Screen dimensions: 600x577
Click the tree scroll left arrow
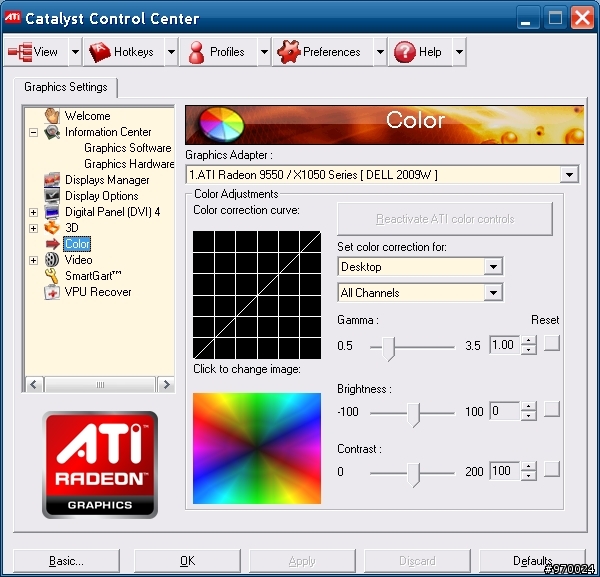[x=34, y=384]
